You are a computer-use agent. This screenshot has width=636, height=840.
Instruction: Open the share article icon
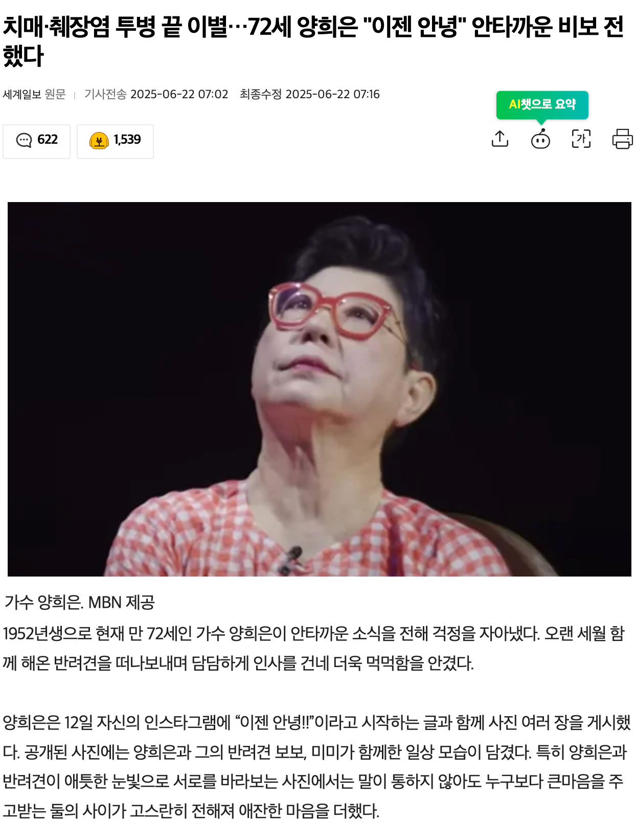[x=499, y=139]
